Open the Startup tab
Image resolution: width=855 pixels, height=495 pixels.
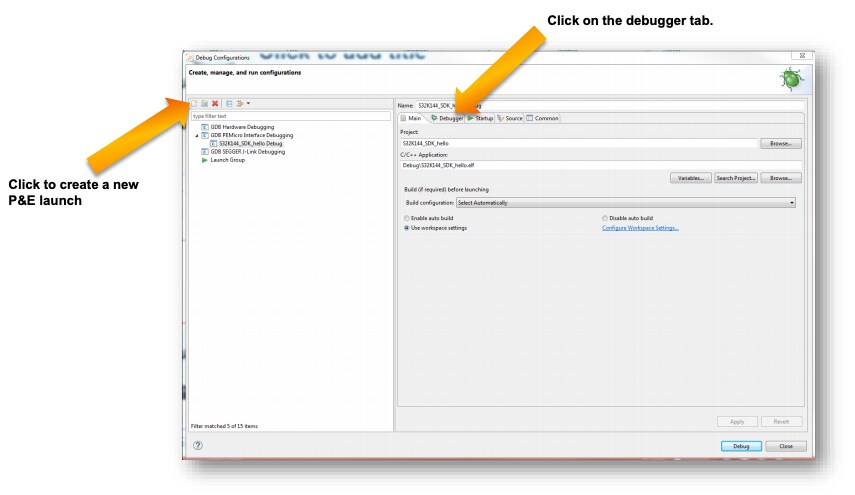tap(480, 118)
